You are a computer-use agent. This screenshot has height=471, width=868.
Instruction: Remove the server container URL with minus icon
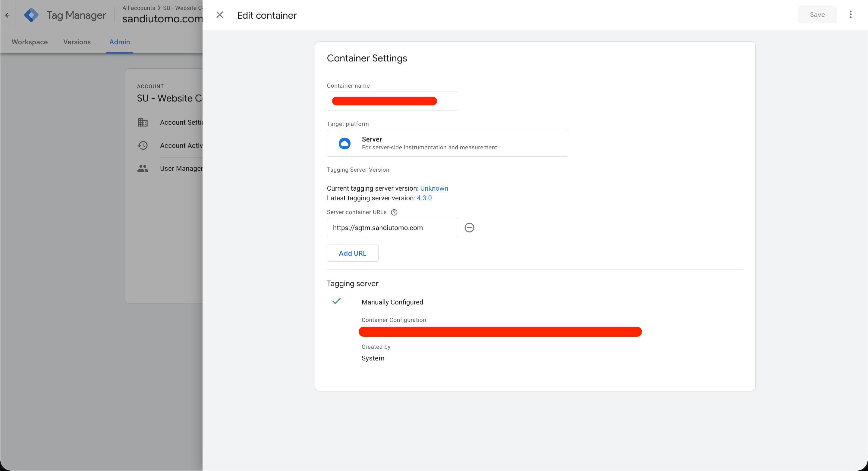[469, 228]
